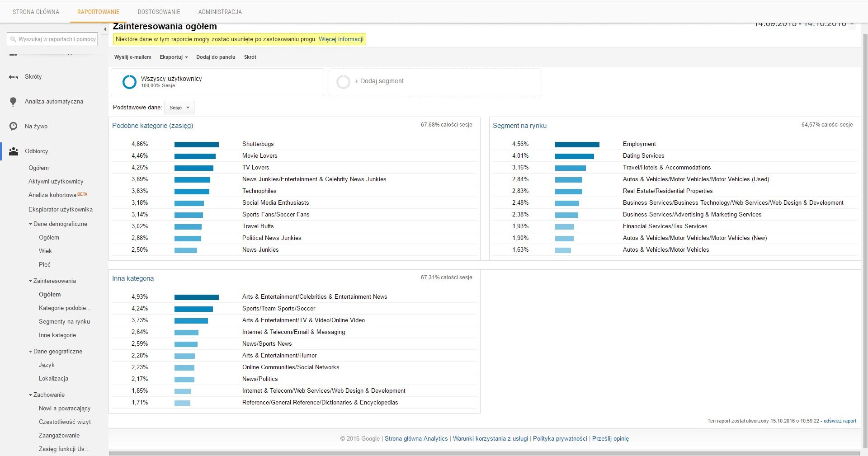Open the Płeć demographic report

45,265
